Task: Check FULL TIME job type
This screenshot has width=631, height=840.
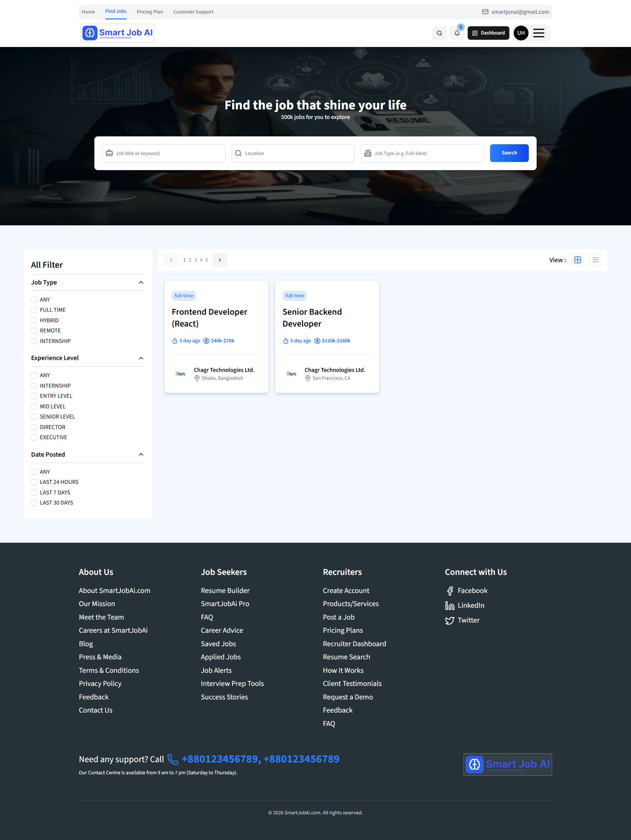Action: (x=34, y=310)
